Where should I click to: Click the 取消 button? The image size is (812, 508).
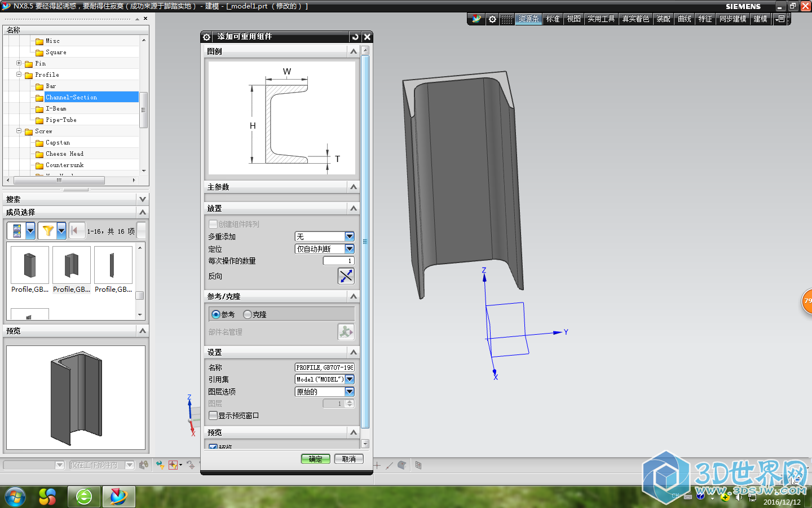(349, 459)
